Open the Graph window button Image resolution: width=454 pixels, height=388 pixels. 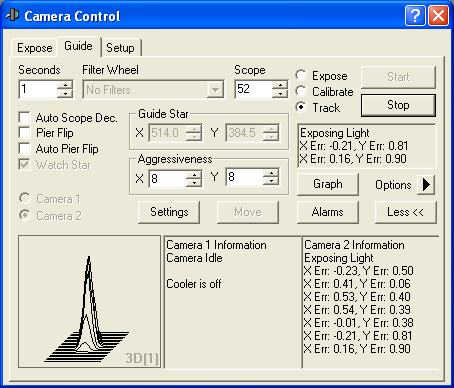[x=328, y=184]
